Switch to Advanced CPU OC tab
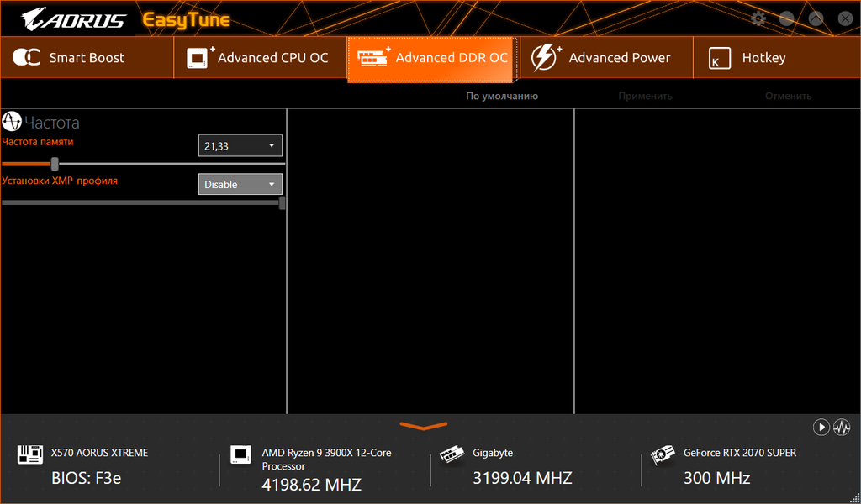The height and width of the screenshot is (504, 861). click(261, 58)
